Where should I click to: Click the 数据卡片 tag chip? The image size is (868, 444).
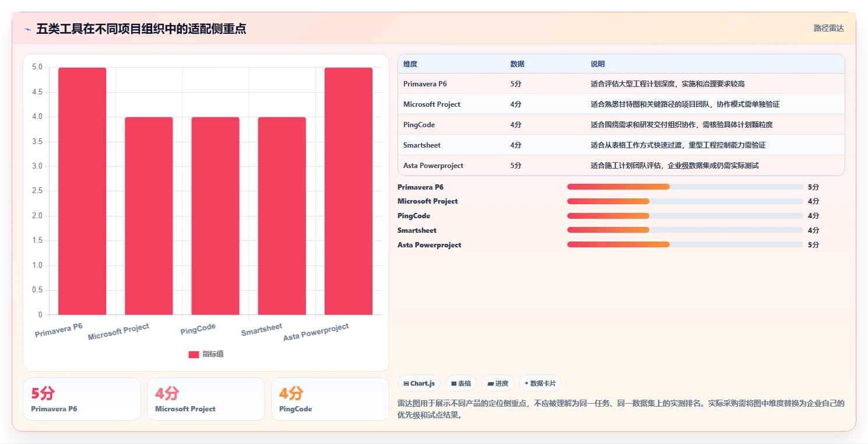click(540, 383)
